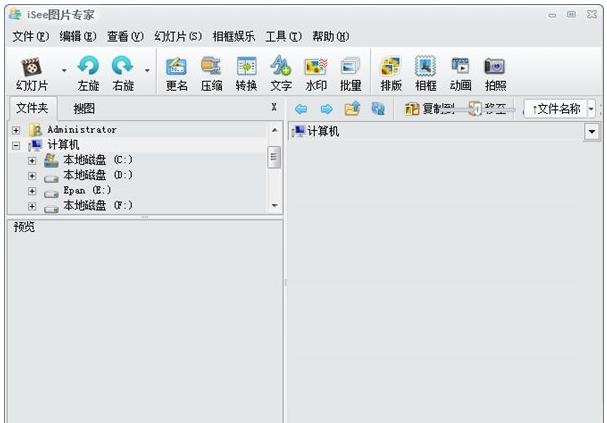Screen dimensions: 607x423
Task: Open the 水印 watermark tool
Action: pos(316,74)
